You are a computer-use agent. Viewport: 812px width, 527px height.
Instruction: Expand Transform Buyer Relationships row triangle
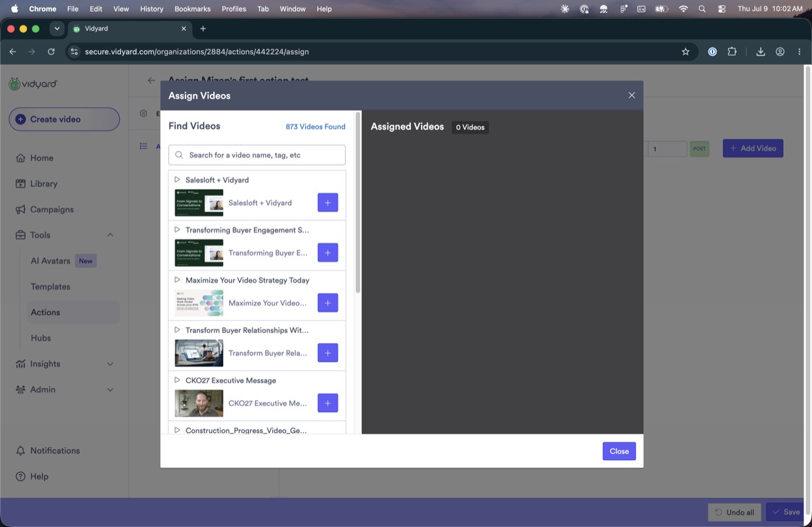tap(177, 330)
